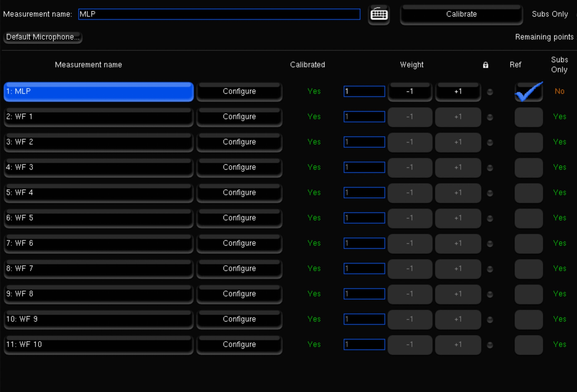This screenshot has height=392, width=577.
Task: Configure the 6: WF 5 measurement
Action: [239, 218]
